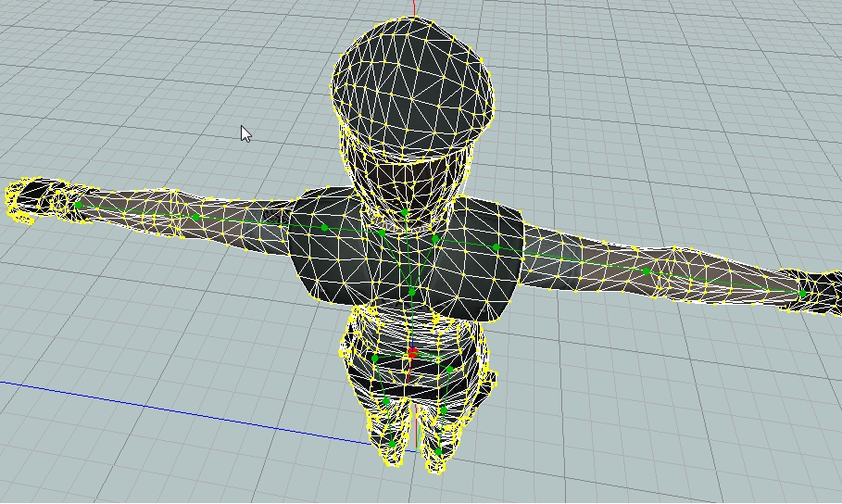Select the shoulder joint on the screen-left side
Screen dimensions: 842x504
click(x=324, y=228)
